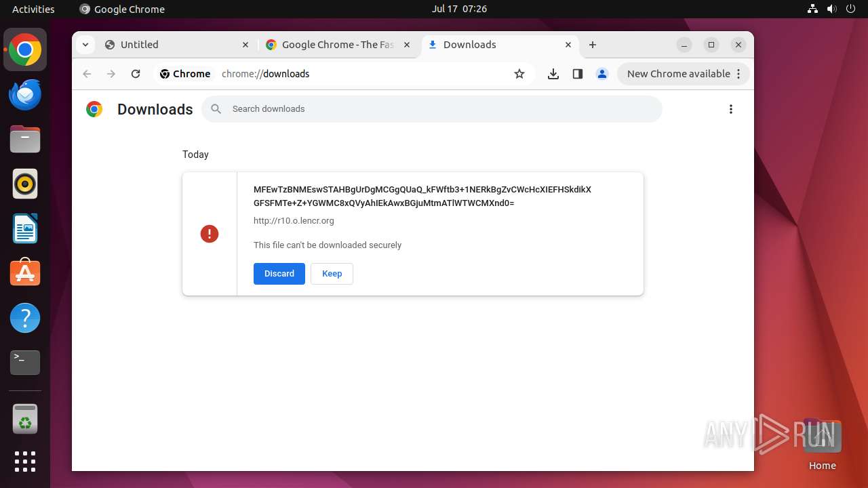Open the Trash from the dock
This screenshot has height=488, width=868.
point(25,419)
